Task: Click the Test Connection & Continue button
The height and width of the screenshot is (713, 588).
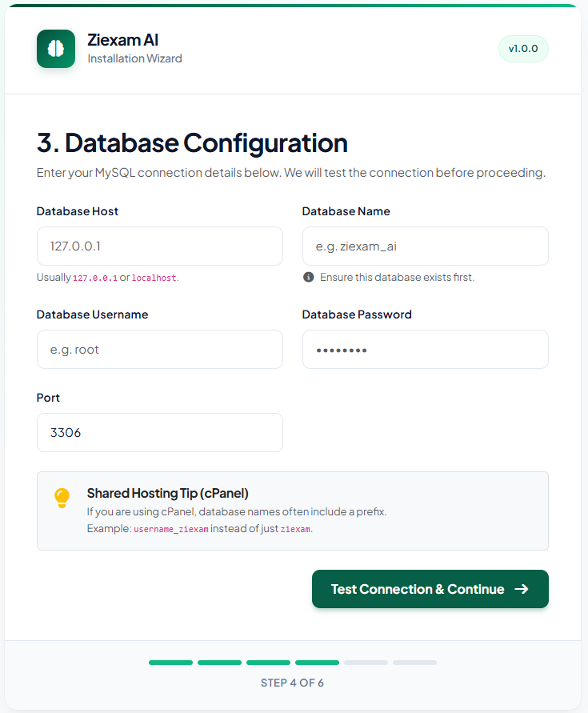Action: point(430,589)
